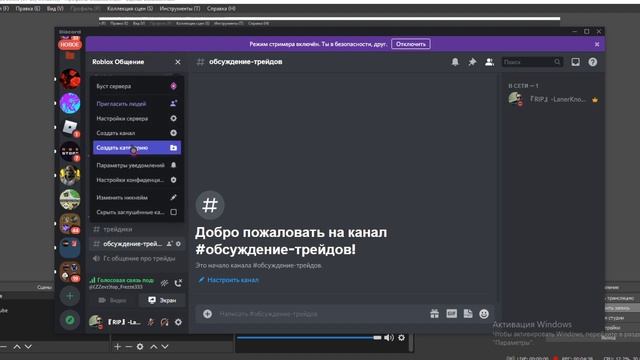Viewport: 640px width, 360px height.
Task: Choose Пригласить людей from server menu
Action: click(x=137, y=104)
